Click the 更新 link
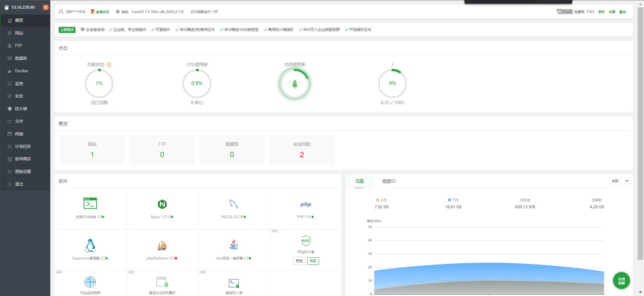The width and height of the screenshot is (644, 296). [x=601, y=12]
